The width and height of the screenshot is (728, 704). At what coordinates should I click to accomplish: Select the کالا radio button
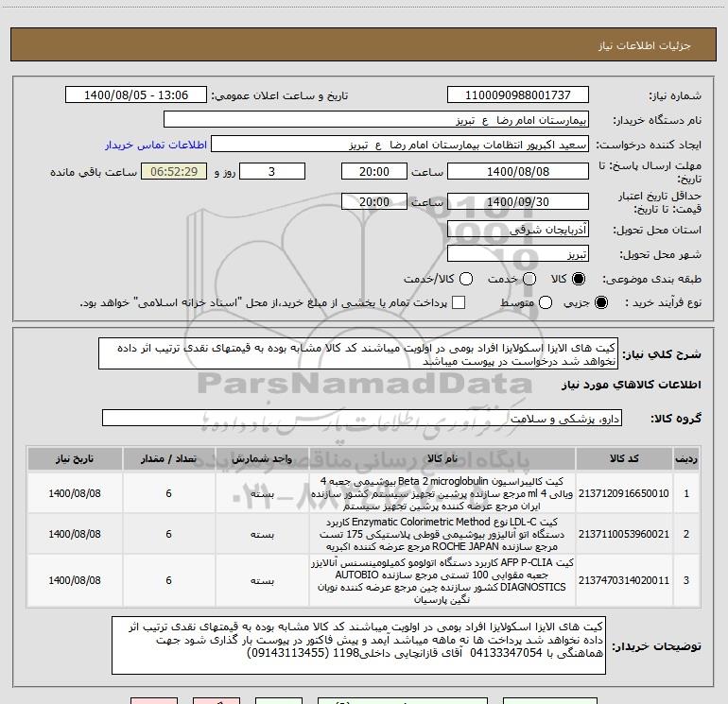click(x=579, y=279)
